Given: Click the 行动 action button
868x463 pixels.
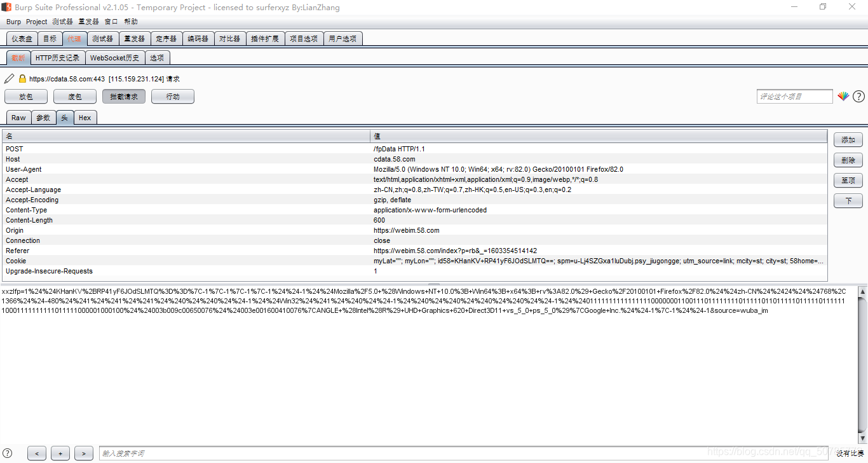Looking at the screenshot, I should pos(173,97).
